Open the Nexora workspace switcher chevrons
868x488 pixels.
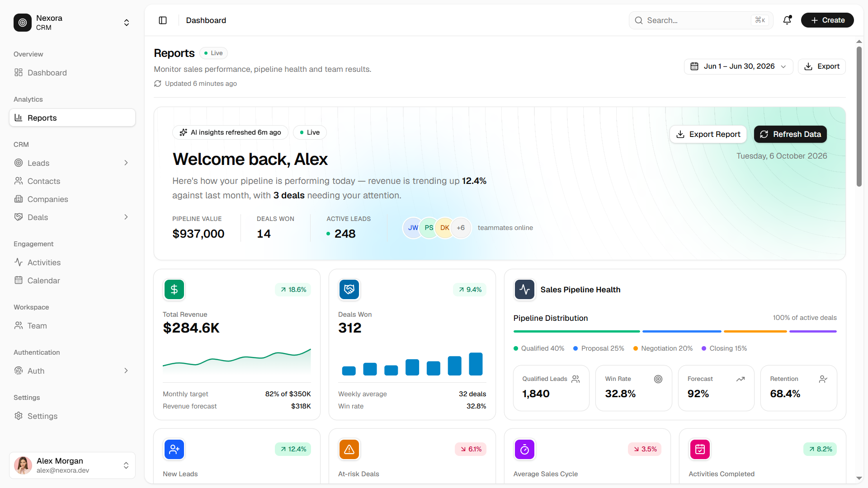click(x=127, y=23)
